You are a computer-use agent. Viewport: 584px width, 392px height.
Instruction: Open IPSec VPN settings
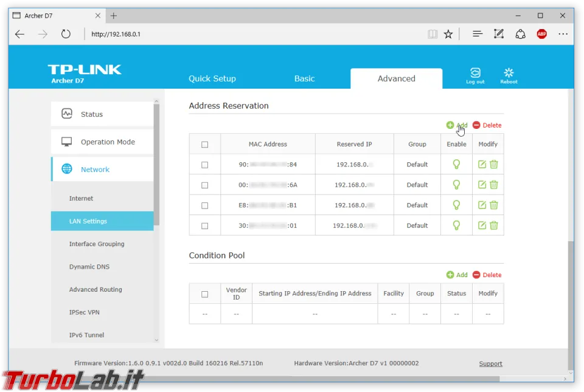coord(84,312)
